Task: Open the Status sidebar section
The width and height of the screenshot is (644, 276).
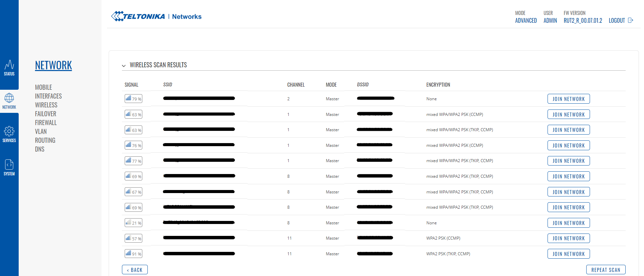Action: pos(9,68)
